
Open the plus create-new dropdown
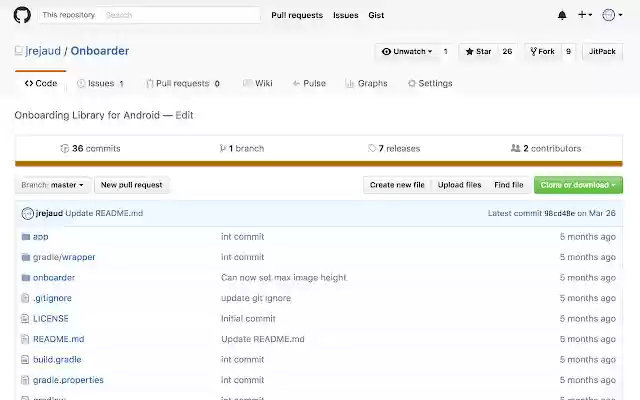click(x=585, y=15)
